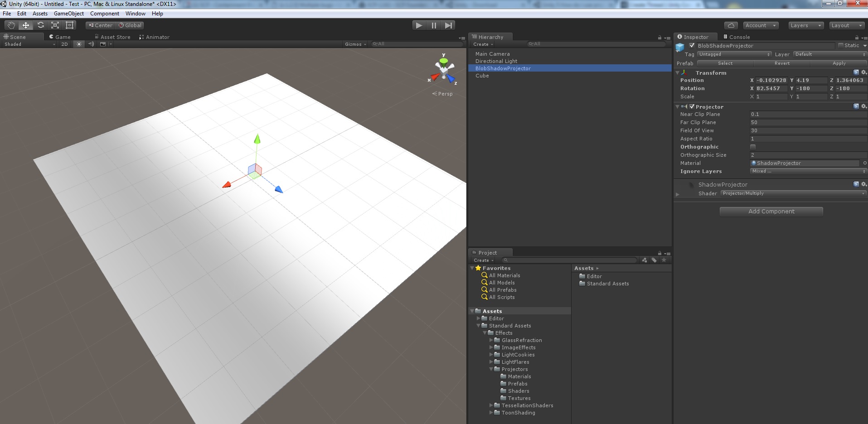Open the Shader Projector/Multiply dropdown
868x424 pixels.
tap(794, 193)
